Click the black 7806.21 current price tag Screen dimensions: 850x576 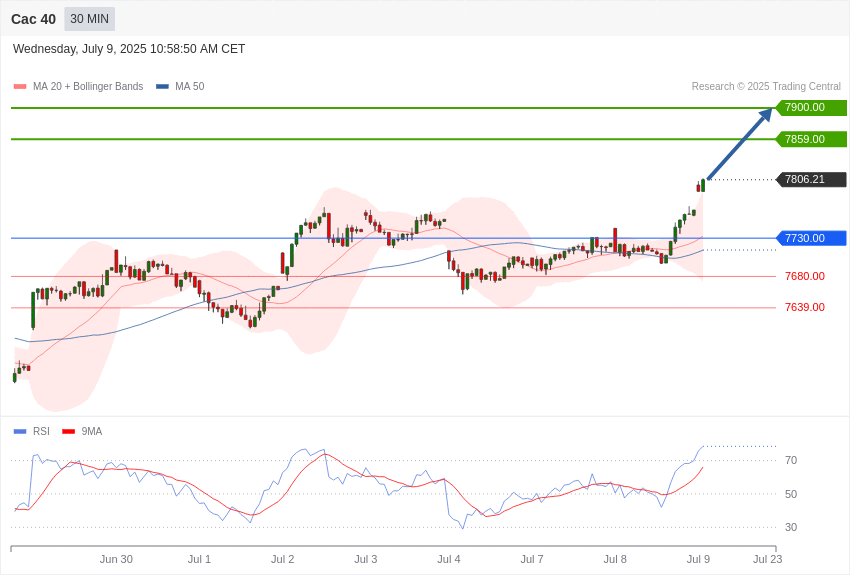pyautogui.click(x=812, y=179)
